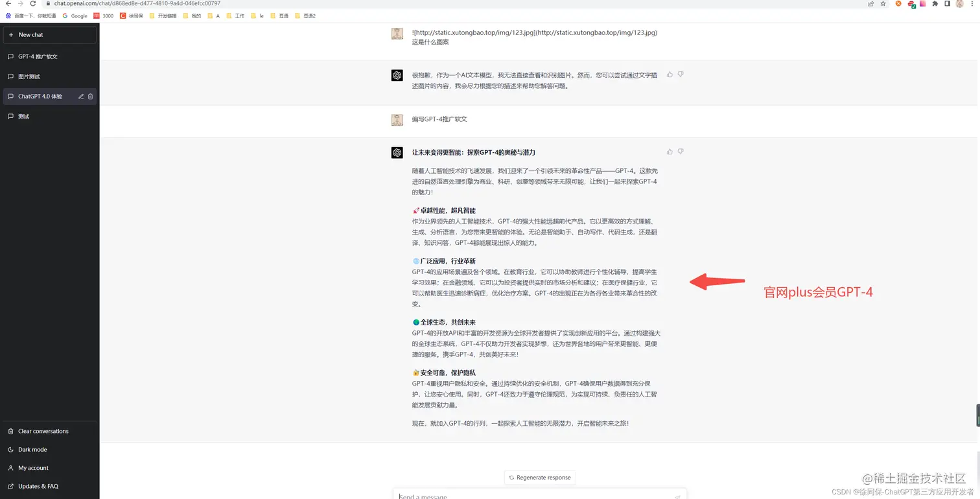Open the Extensions puzzle-piece menu
Image resolution: width=980 pixels, height=499 pixels.
coord(935,3)
